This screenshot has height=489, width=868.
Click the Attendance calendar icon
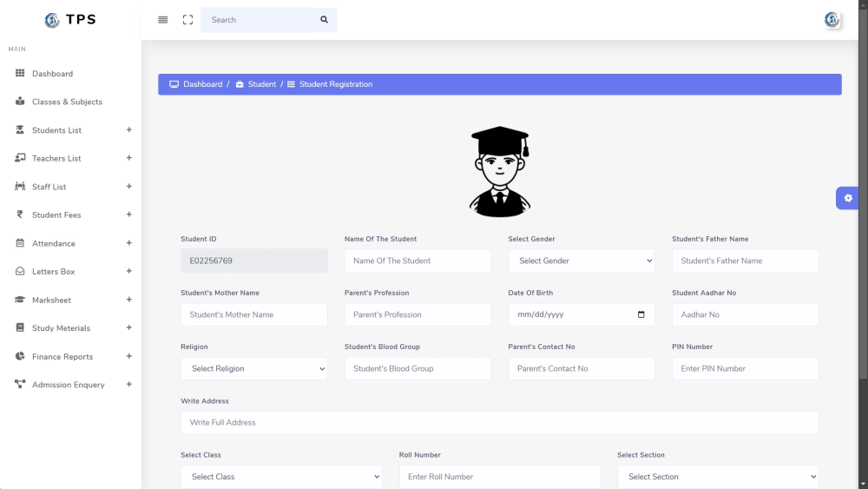(x=20, y=243)
